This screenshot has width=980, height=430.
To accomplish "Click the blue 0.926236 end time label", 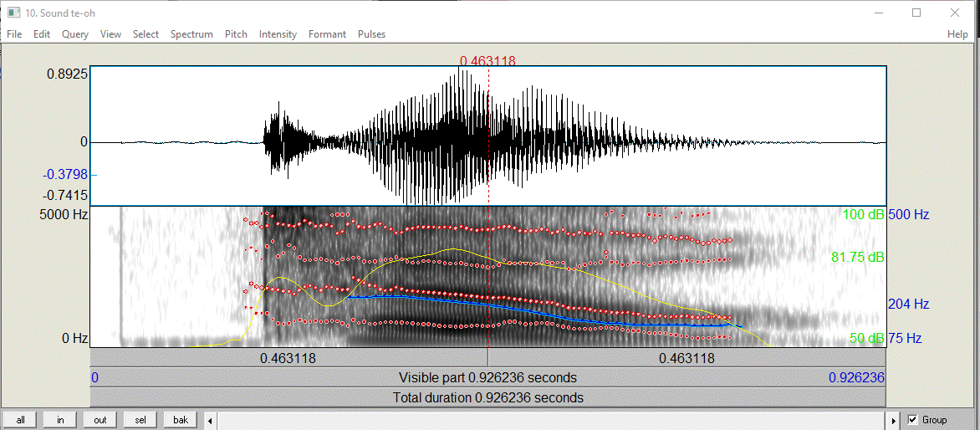I will tap(856, 377).
